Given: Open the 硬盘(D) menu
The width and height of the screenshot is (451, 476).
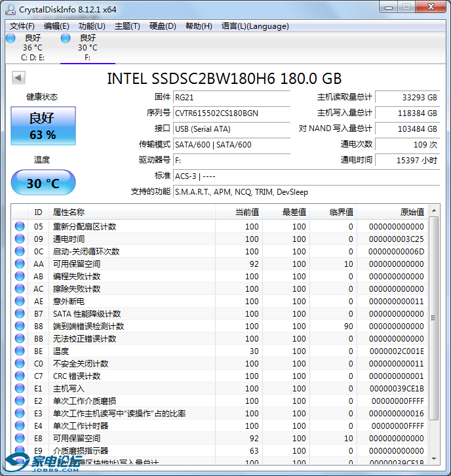Looking at the screenshot, I should (x=163, y=26).
